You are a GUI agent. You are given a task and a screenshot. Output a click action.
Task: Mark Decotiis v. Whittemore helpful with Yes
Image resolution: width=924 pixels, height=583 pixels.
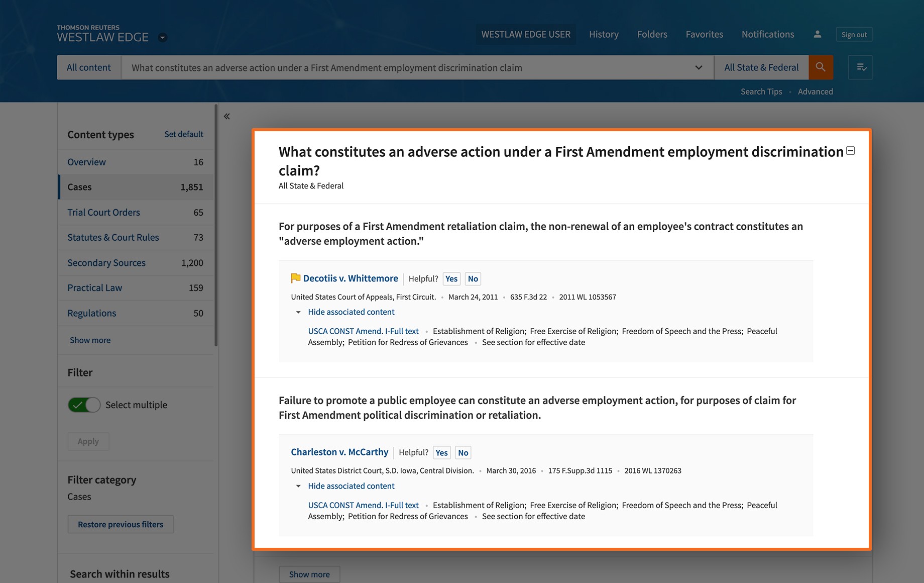pos(451,279)
